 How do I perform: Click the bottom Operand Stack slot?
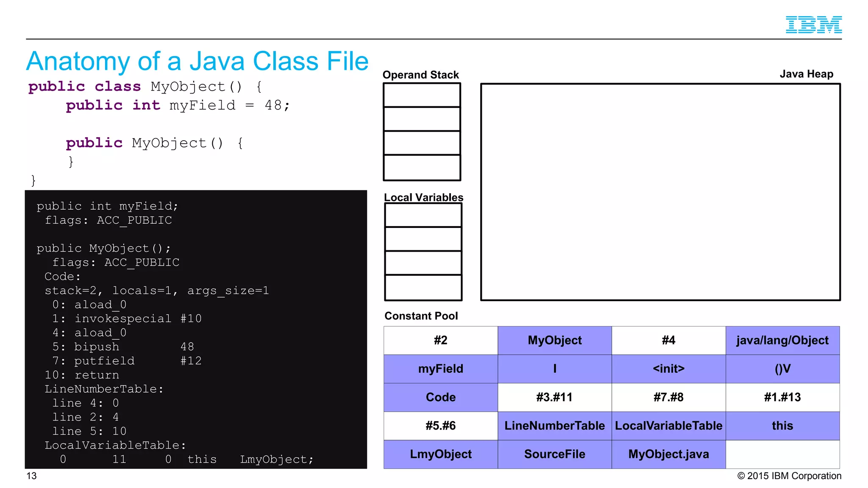422,168
